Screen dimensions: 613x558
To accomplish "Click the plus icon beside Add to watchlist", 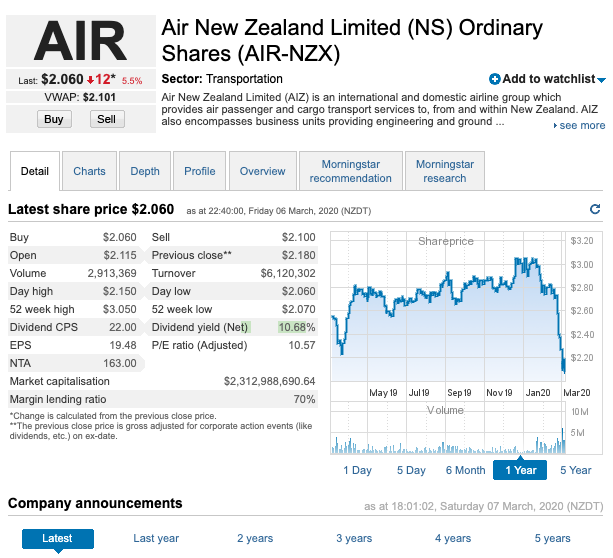I will pos(495,79).
